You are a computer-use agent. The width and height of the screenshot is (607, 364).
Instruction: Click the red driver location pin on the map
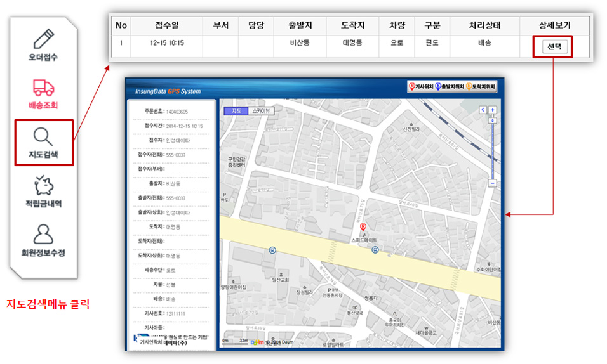[x=363, y=228]
